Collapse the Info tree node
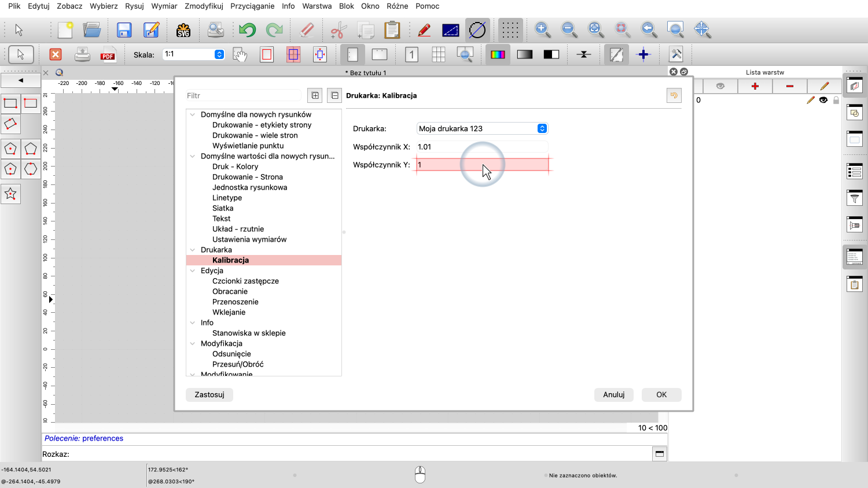This screenshot has height=488, width=868. [x=193, y=323]
